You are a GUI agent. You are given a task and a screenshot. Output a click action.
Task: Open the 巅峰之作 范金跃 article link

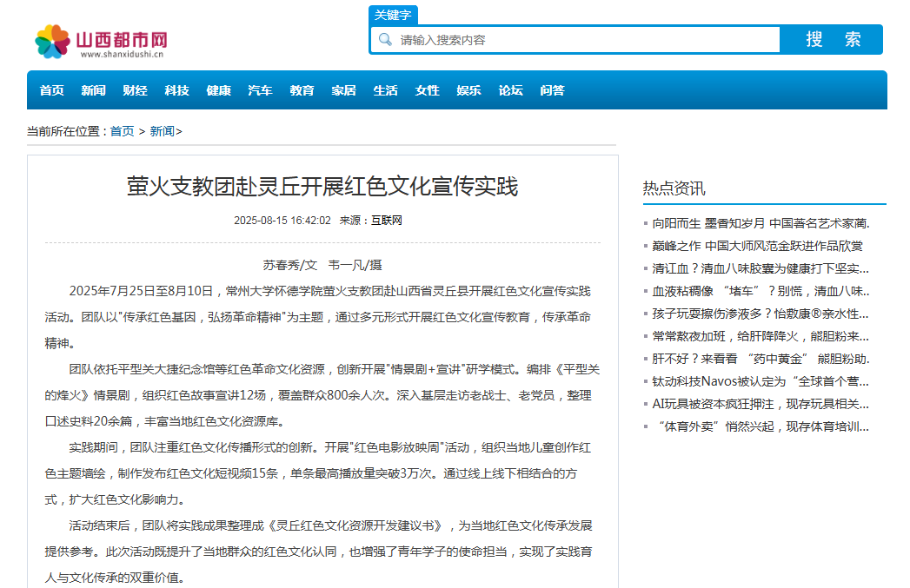click(757, 246)
